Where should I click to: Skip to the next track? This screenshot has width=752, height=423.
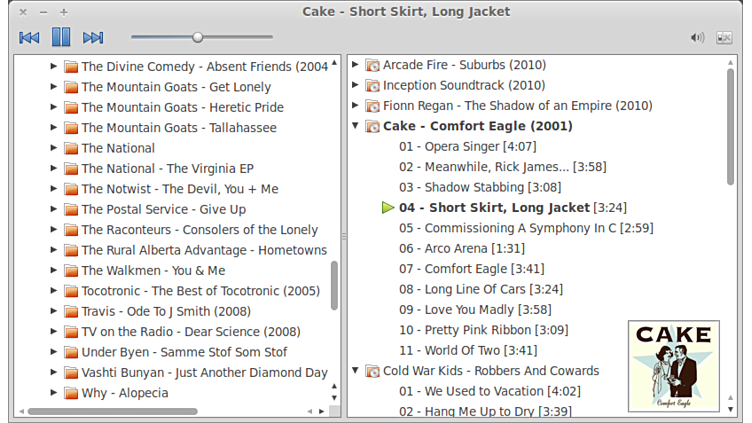(93, 38)
